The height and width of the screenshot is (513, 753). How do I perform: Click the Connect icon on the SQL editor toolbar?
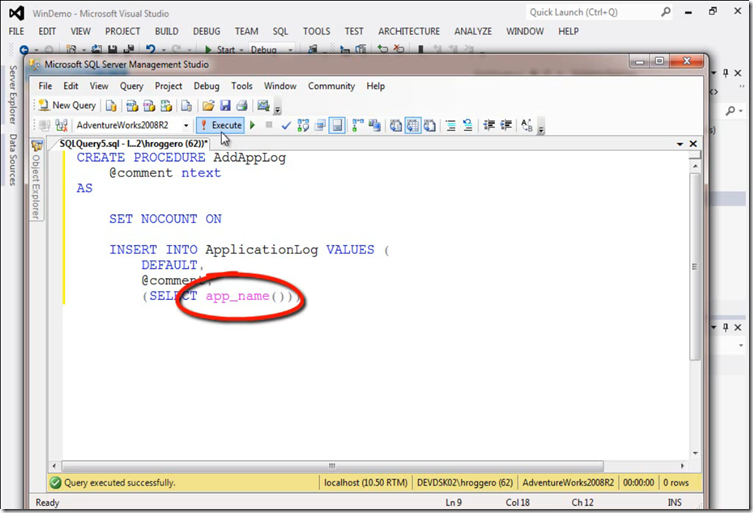[45, 126]
